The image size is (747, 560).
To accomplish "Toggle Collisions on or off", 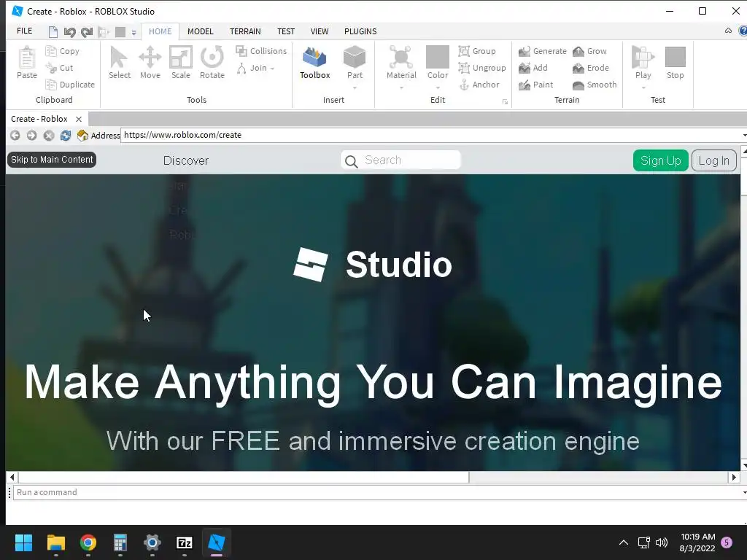I will click(x=261, y=51).
